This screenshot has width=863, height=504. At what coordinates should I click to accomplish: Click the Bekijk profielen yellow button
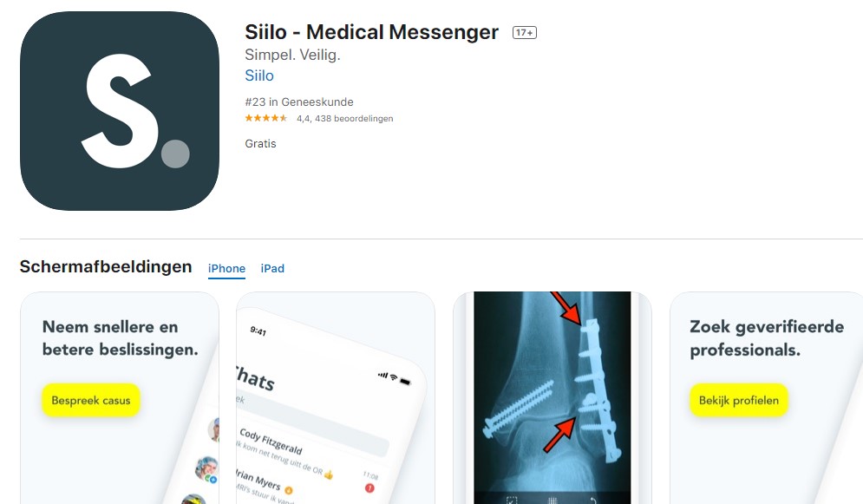[x=739, y=400]
